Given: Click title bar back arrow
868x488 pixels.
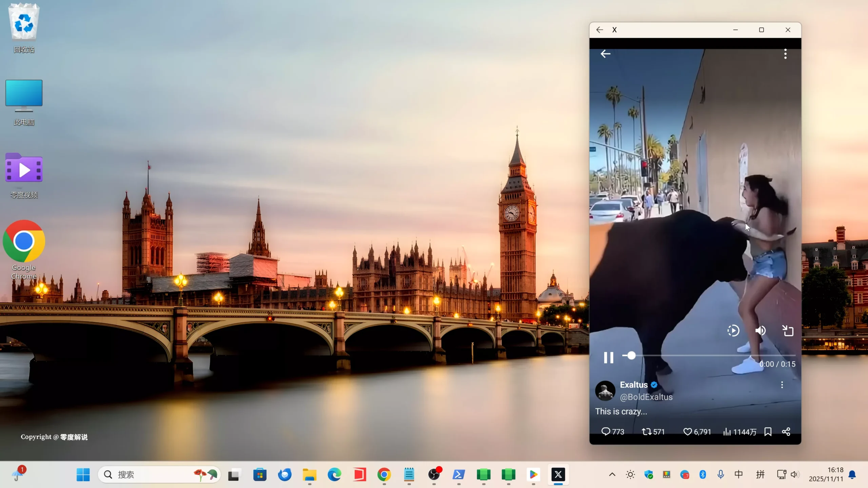Looking at the screenshot, I should 599,30.
